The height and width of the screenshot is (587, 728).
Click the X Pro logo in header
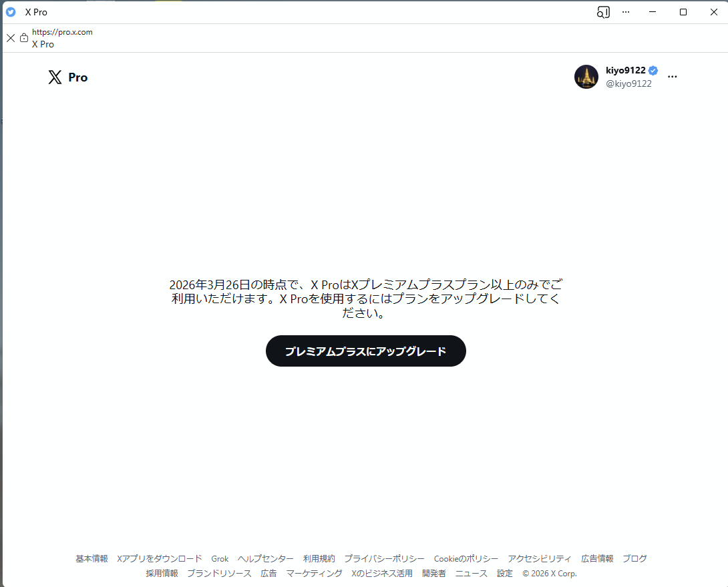(67, 77)
